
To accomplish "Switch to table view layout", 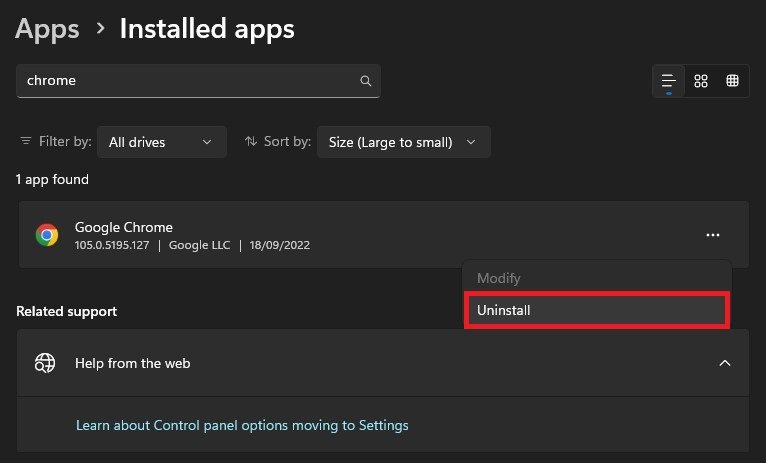I will [732, 81].
